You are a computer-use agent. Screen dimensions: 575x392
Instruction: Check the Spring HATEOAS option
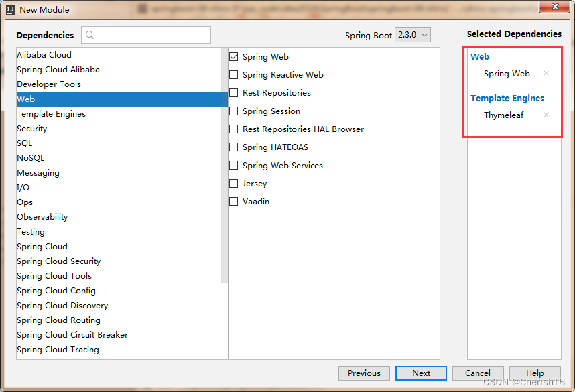(234, 147)
